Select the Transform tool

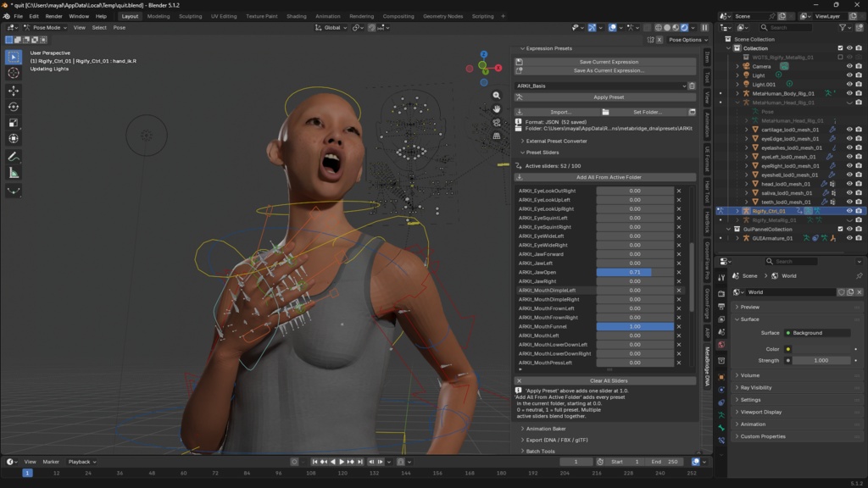pyautogui.click(x=14, y=139)
